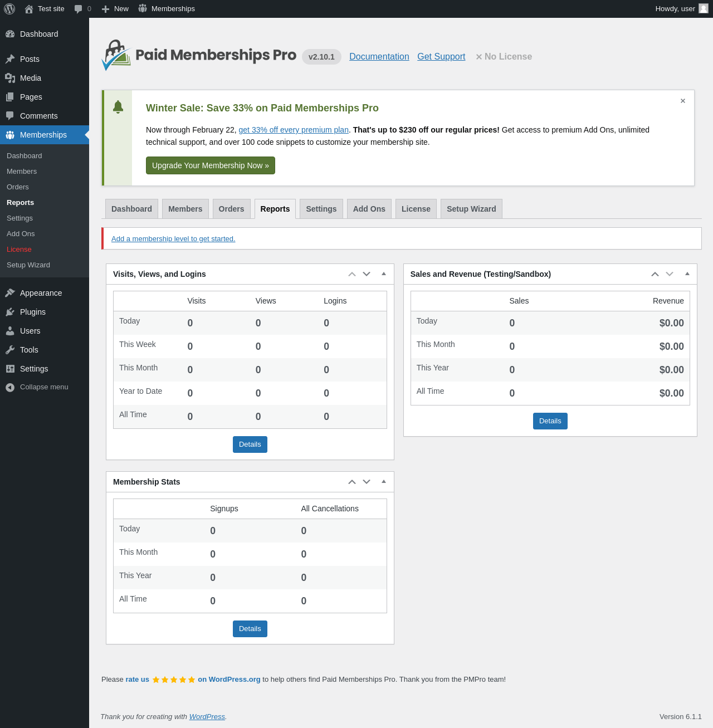Click the Memberships group icon in admin bar
Viewport: 713px width, 728px height.
143,8
